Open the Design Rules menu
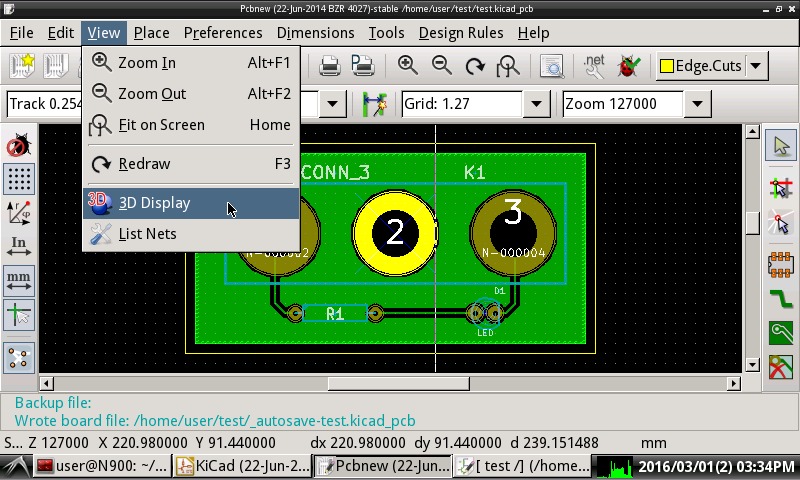The height and width of the screenshot is (480, 800). 461,33
